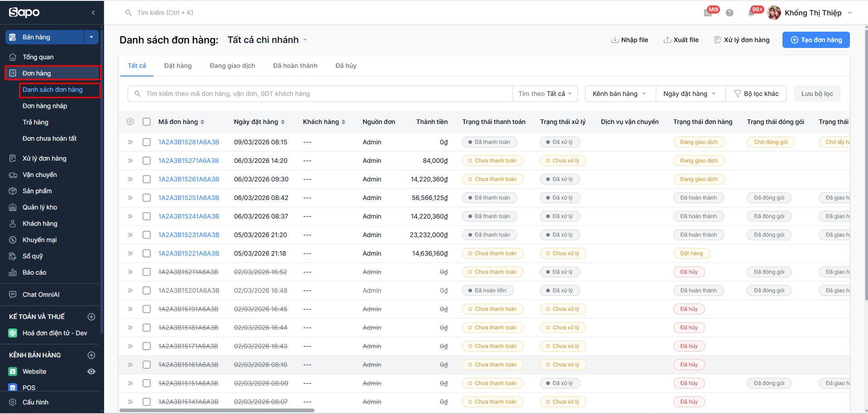
Task: Toggle the Website channel eye icon
Action: pyautogui.click(x=91, y=371)
